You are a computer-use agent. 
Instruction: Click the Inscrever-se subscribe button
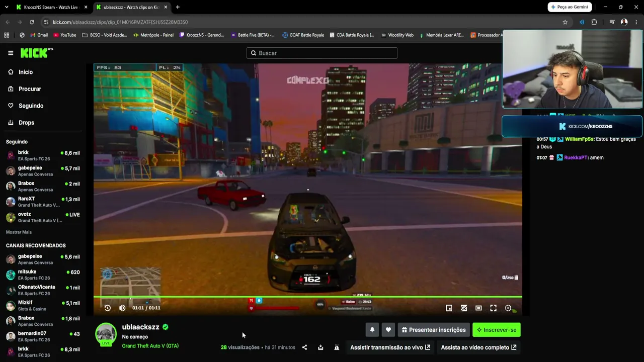click(497, 330)
